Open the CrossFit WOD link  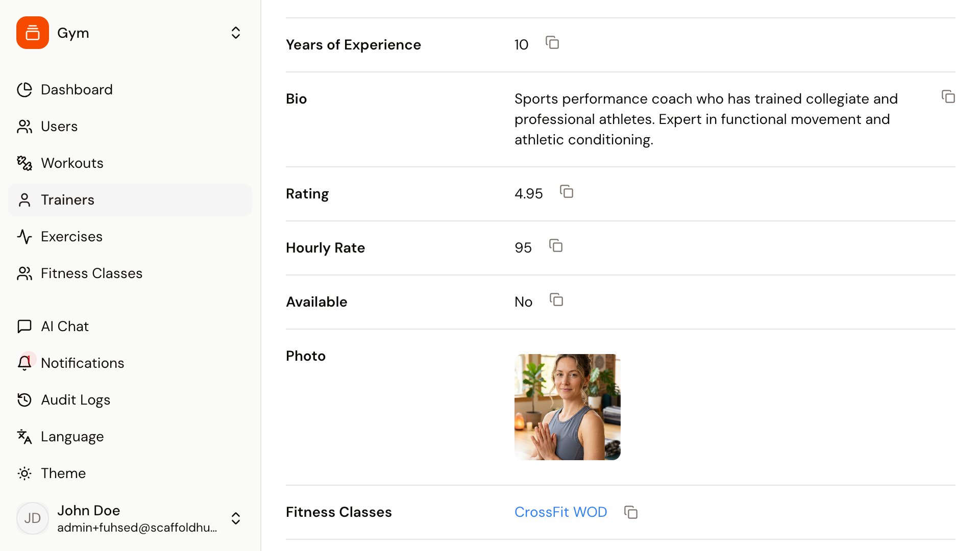[x=560, y=512]
